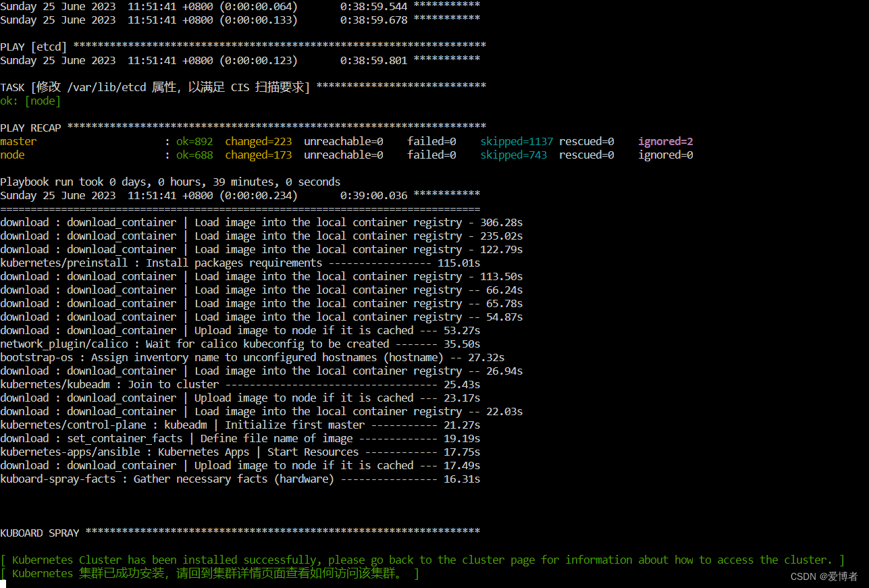Select the 122.79s load image timing line
Viewport: 869px width, 588px height.
point(261,249)
